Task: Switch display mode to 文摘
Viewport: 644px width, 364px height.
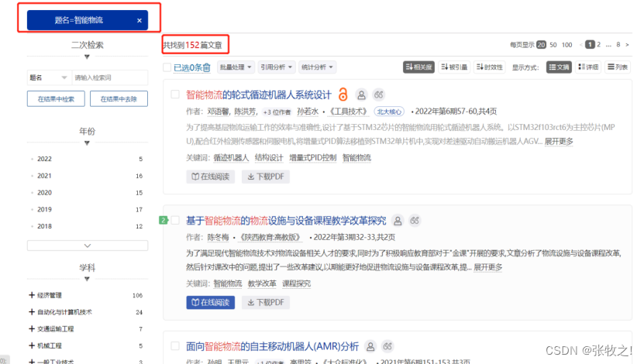Action: pyautogui.click(x=559, y=67)
